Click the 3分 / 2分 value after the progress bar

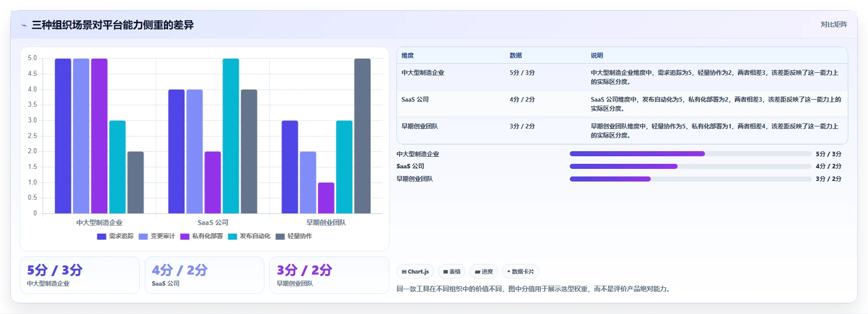(x=828, y=179)
